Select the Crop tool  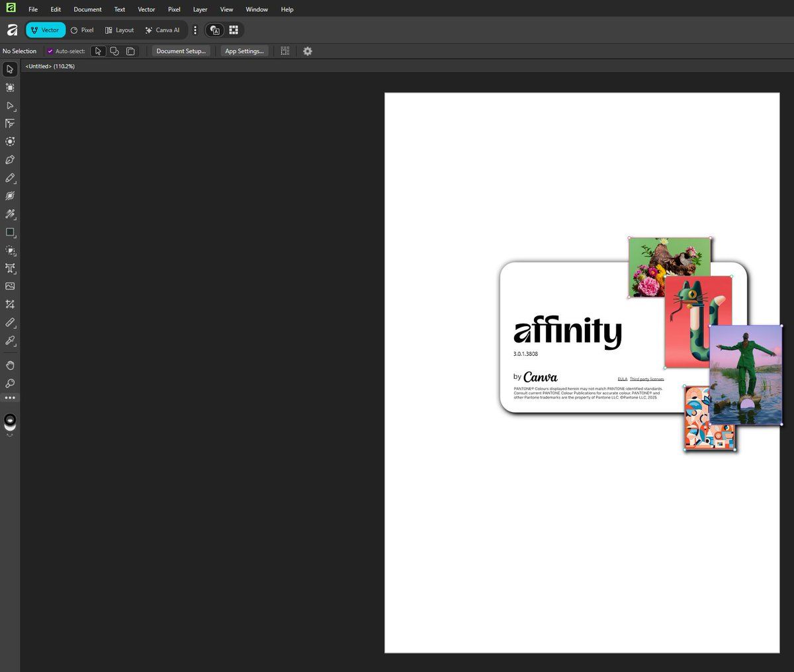click(10, 304)
